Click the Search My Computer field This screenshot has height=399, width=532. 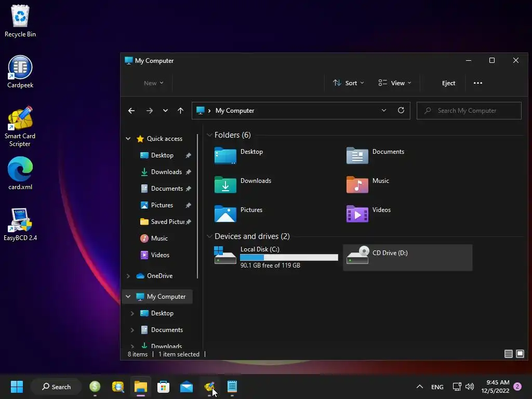pos(469,111)
